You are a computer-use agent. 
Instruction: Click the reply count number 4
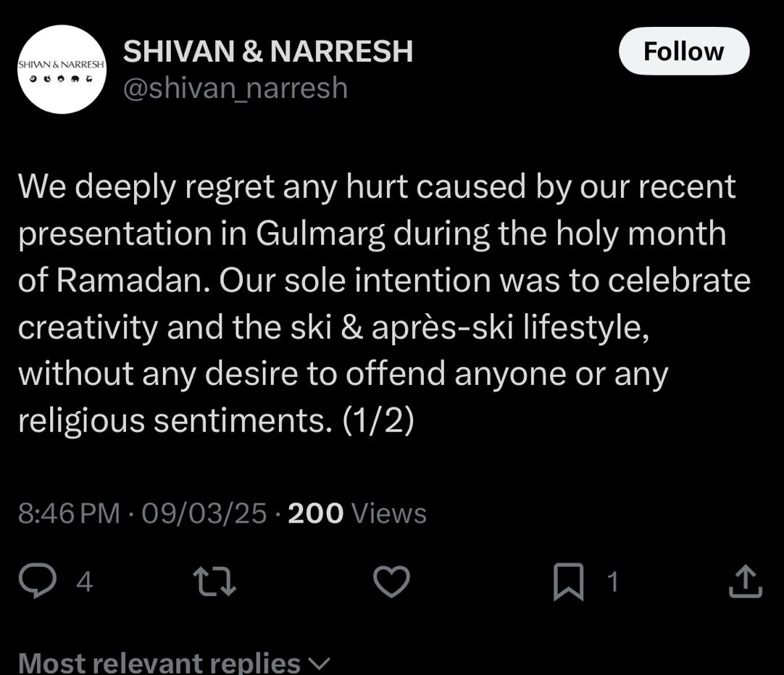tap(84, 582)
